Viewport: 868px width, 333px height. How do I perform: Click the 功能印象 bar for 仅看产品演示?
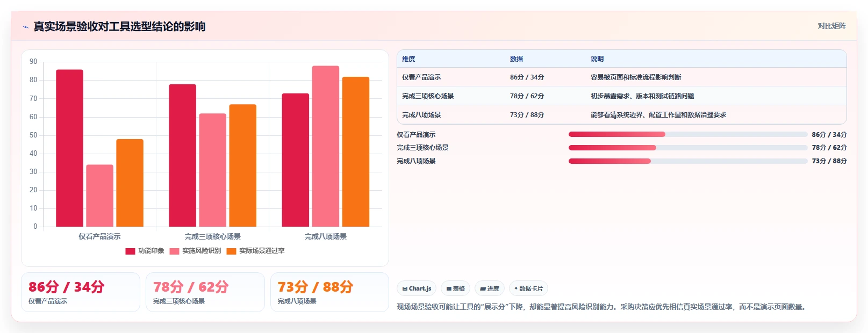[70, 148]
